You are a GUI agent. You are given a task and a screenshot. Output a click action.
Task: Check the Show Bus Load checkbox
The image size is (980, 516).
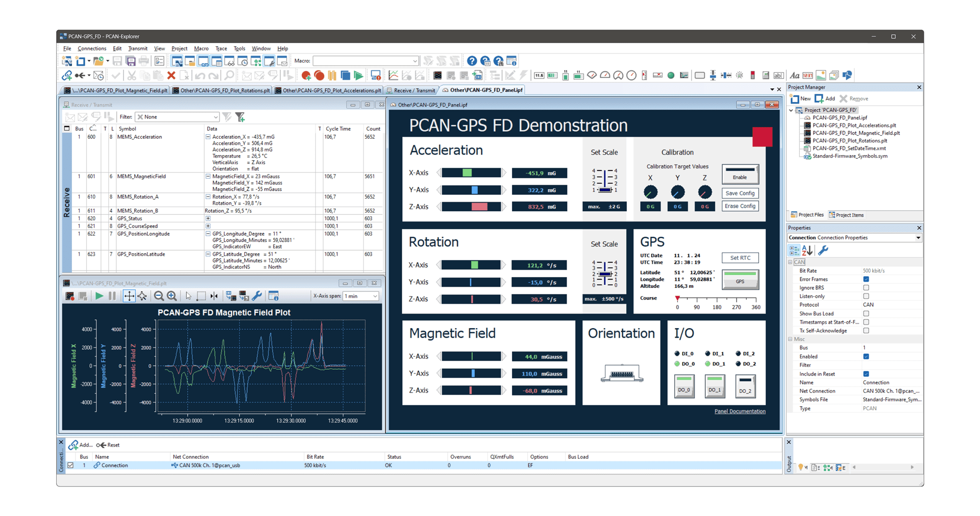[866, 313]
